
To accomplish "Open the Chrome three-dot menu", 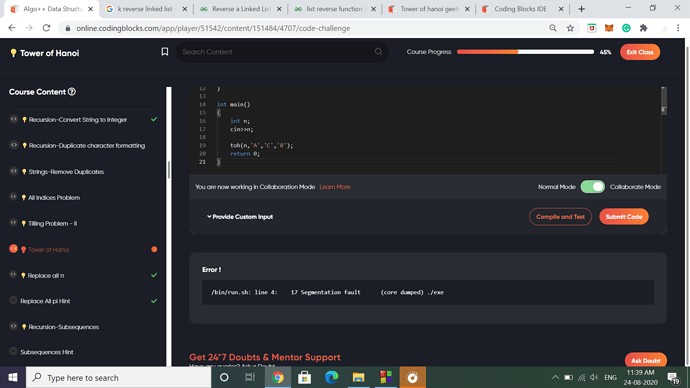I will click(x=678, y=28).
